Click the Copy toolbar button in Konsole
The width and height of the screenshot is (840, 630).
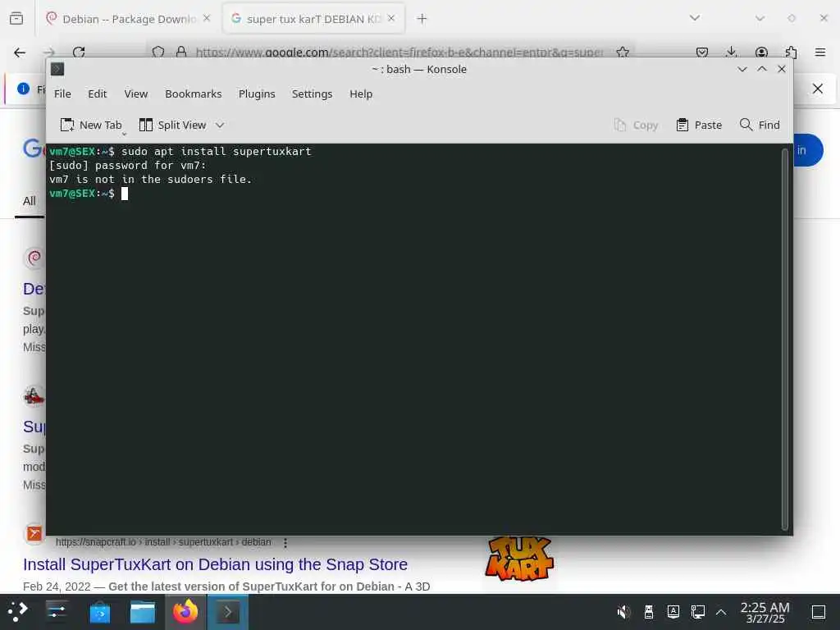[x=636, y=125]
